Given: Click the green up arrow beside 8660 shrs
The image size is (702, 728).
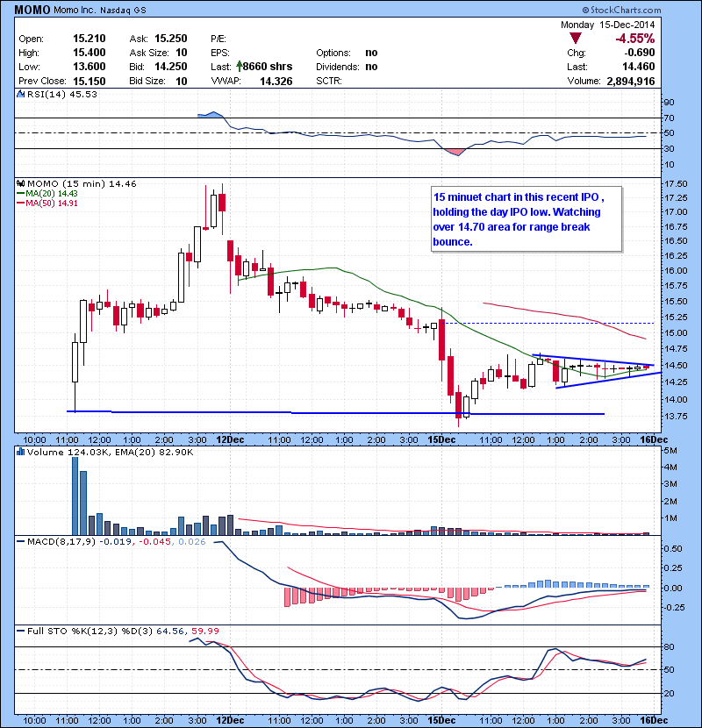Looking at the screenshot, I should click(x=239, y=67).
